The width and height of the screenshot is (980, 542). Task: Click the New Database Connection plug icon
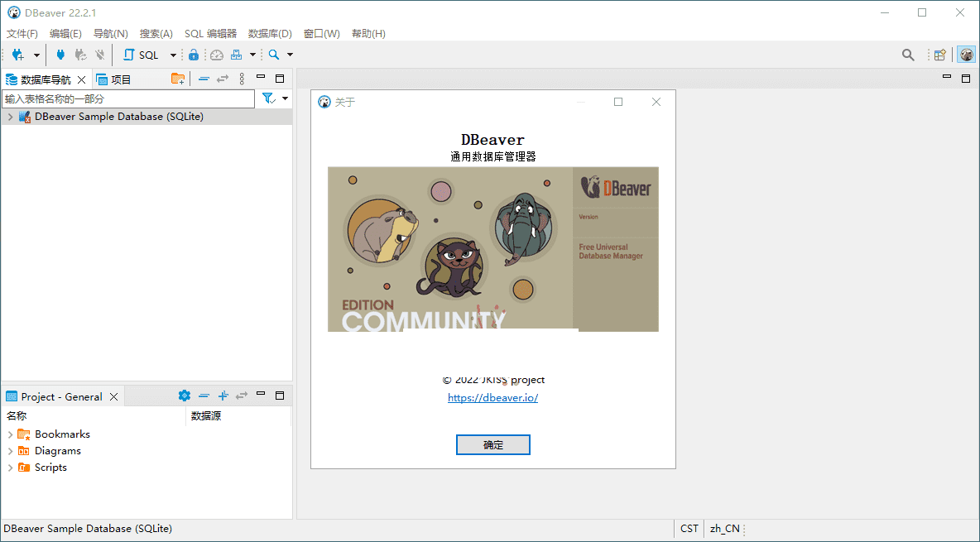point(17,55)
